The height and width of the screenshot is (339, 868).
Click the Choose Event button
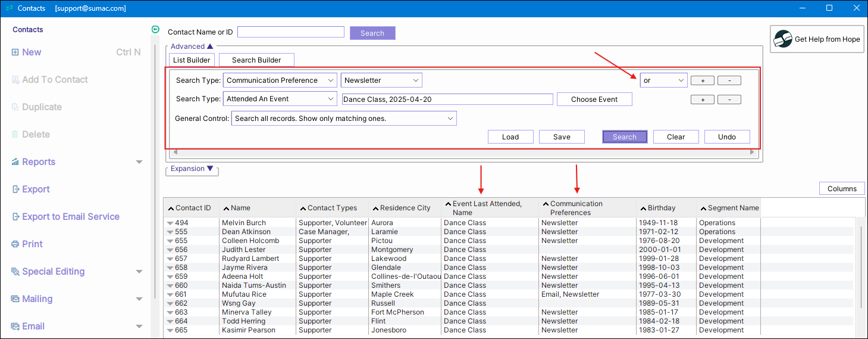click(x=594, y=99)
